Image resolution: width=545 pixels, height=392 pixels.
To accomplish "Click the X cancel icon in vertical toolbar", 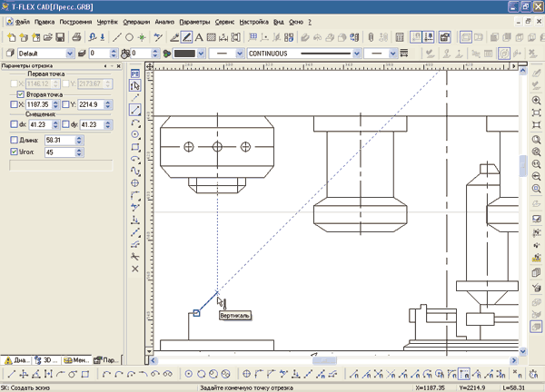I will coord(135,269).
